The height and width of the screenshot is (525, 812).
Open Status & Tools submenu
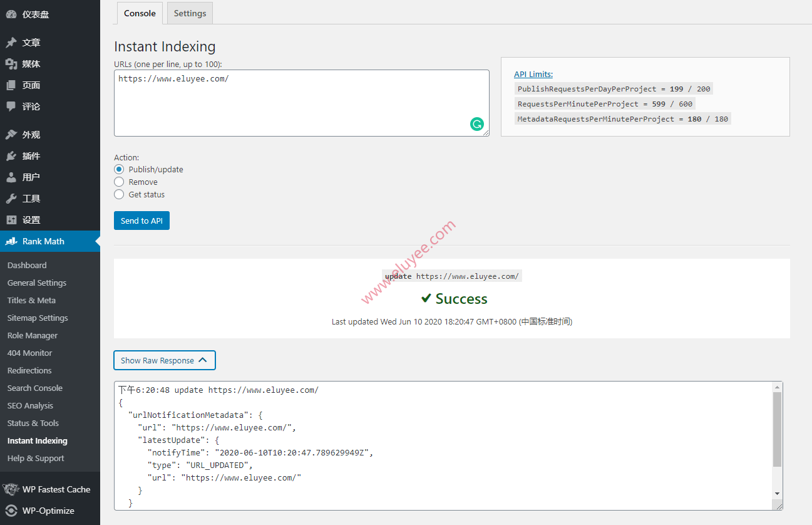[x=33, y=423]
